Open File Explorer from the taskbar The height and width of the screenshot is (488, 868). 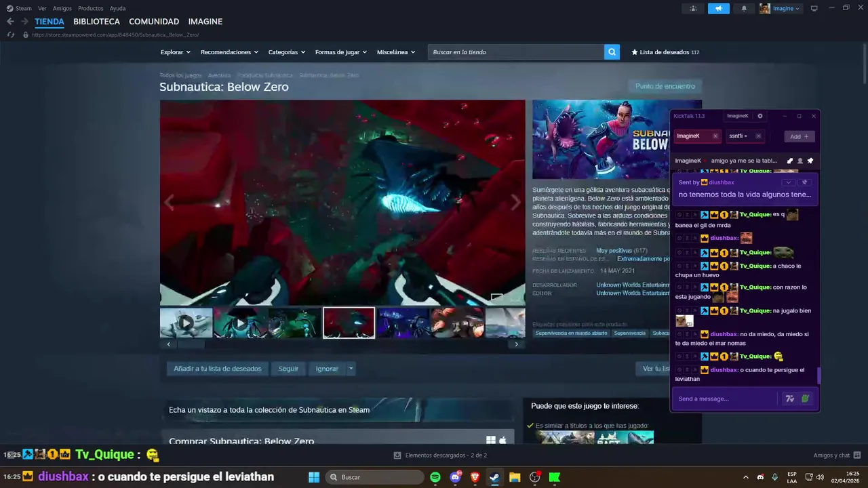(515, 477)
